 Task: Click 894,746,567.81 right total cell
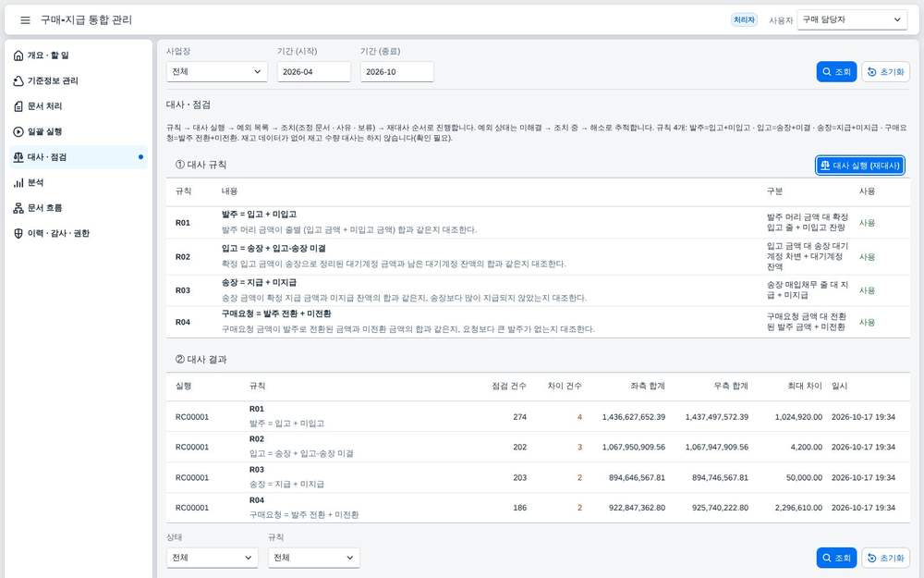pyautogui.click(x=720, y=478)
